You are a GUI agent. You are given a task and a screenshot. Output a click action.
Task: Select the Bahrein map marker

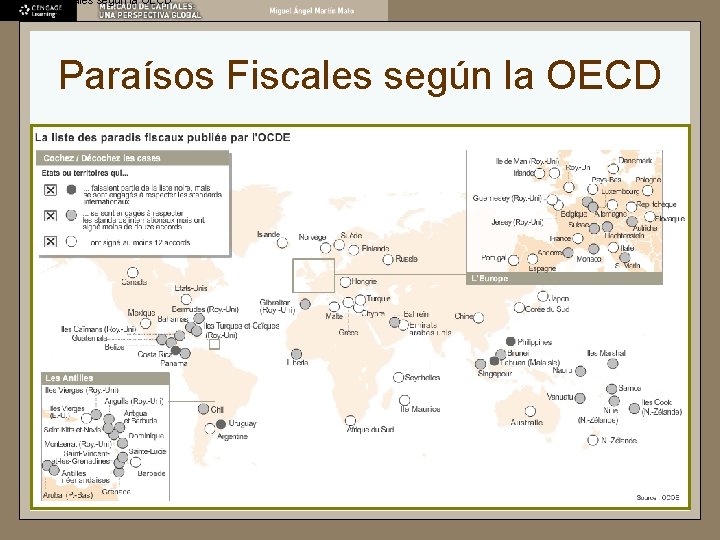[394, 322]
